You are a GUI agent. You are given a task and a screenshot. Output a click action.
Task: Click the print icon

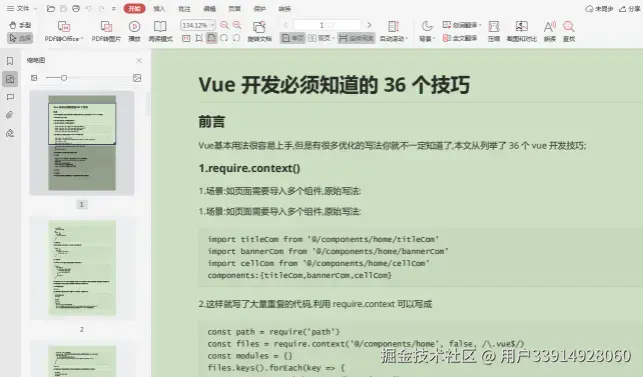76,9
